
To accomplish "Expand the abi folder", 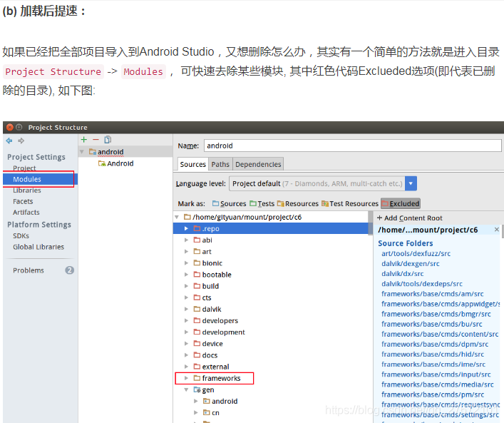I will [x=186, y=240].
